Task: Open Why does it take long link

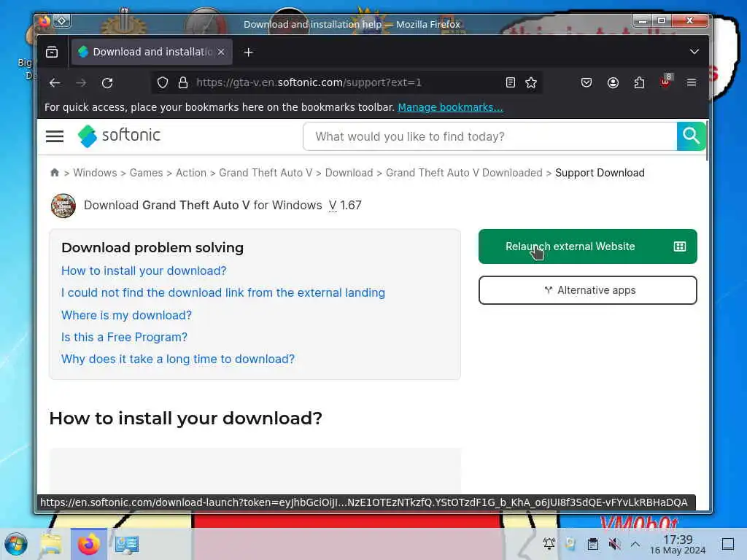Action: 178,359
